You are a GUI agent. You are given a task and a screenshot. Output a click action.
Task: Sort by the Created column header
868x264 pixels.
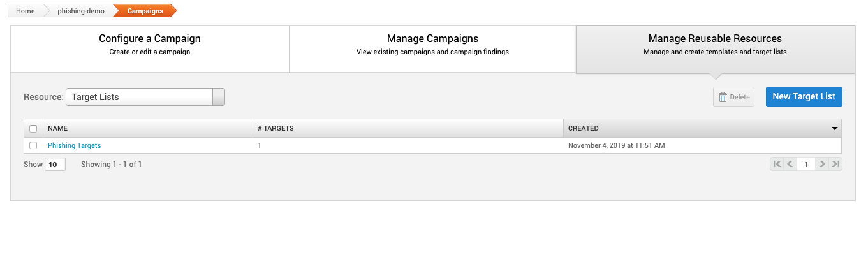tap(584, 128)
